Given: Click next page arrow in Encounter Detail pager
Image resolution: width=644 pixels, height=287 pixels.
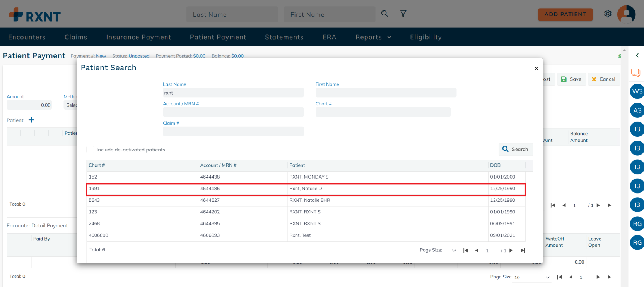Looking at the screenshot, I should click(598, 277).
